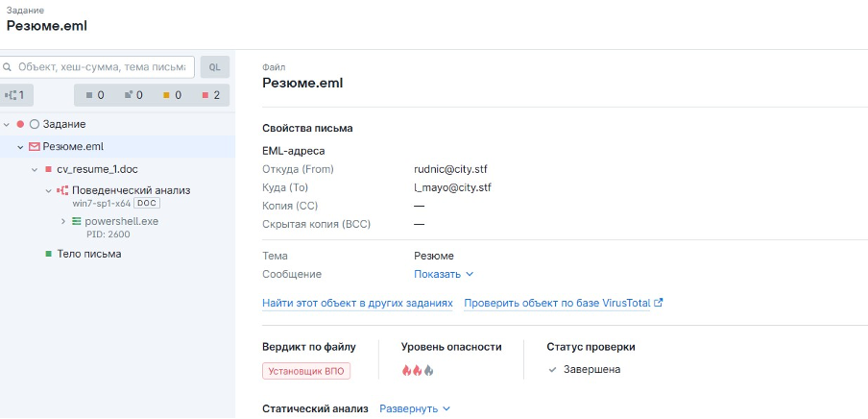868x419 pixels.
Task: Collapse the Резюме.eml tree node
Action: [x=20, y=147]
